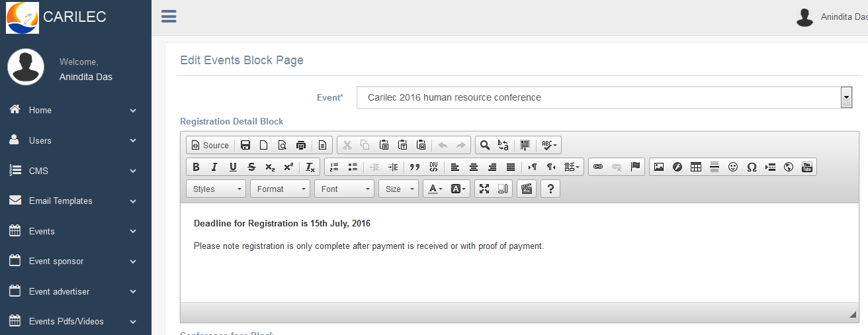Screen dimensions: 868x335
Task: Expand the Home sidebar menu
Action: point(75,111)
